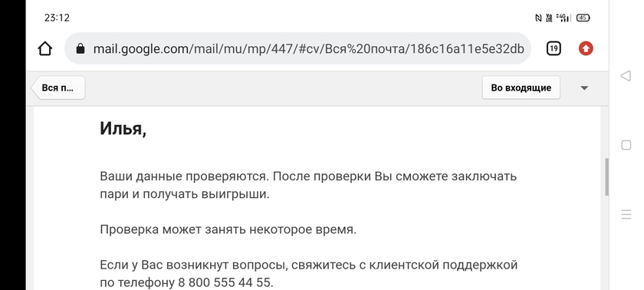Open the tab switcher showing 19 tabs

coord(554,49)
